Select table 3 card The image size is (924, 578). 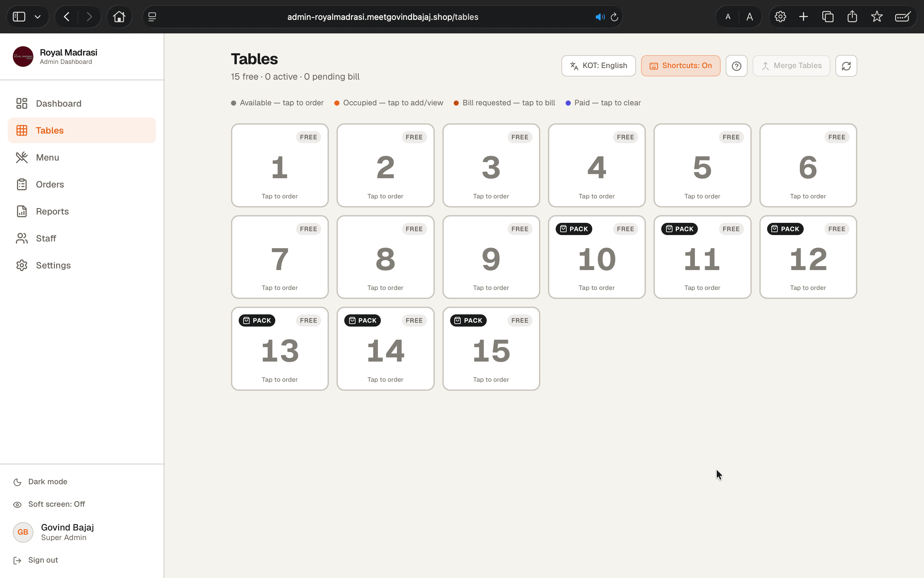[491, 165]
